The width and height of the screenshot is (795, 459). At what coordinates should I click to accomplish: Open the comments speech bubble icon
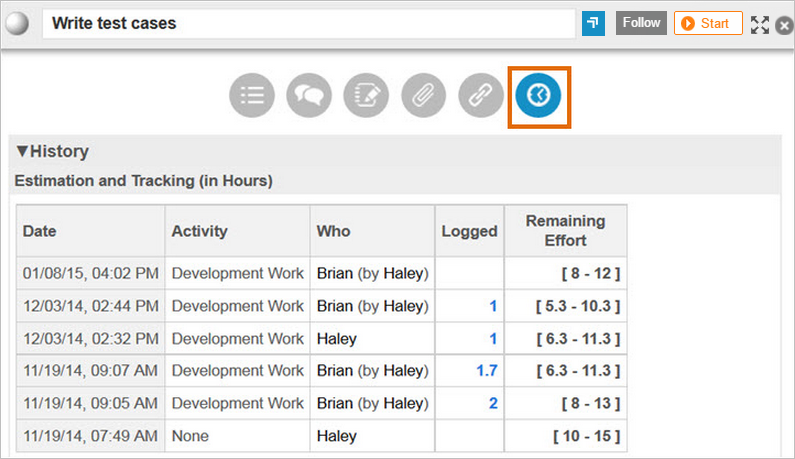coord(309,96)
